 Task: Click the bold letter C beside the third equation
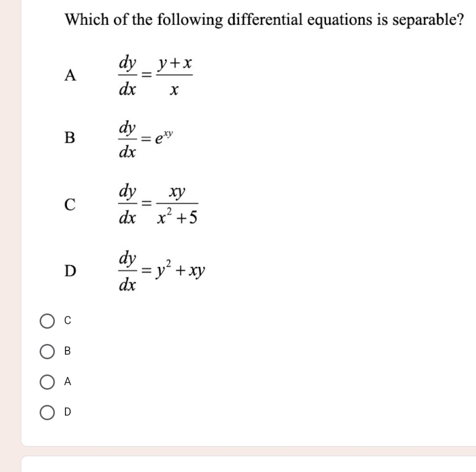coord(71,204)
